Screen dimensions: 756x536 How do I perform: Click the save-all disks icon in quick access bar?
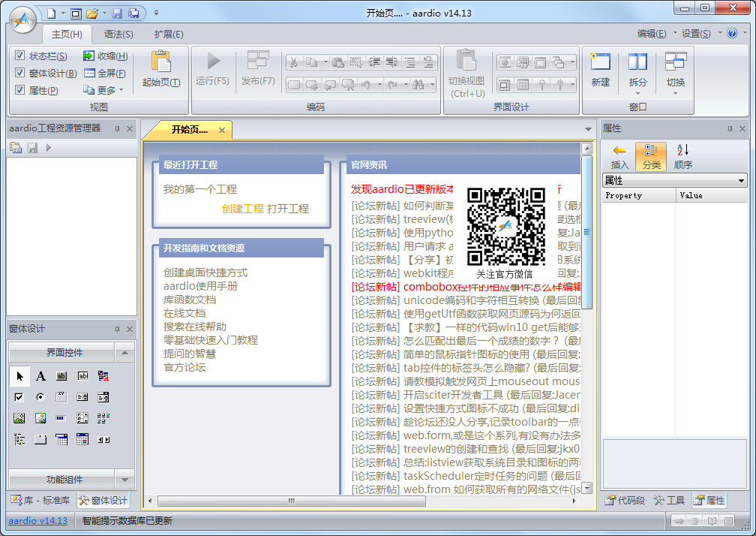pyautogui.click(x=133, y=14)
